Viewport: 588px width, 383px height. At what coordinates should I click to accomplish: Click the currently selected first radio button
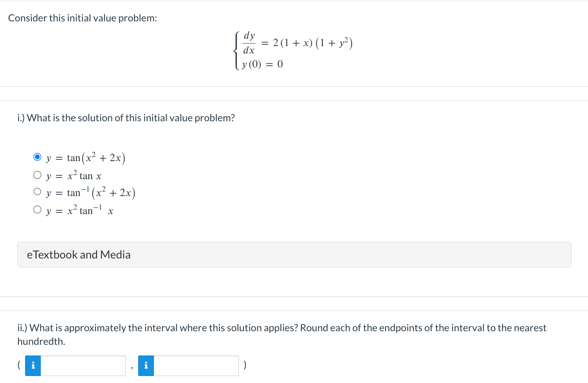click(x=37, y=157)
